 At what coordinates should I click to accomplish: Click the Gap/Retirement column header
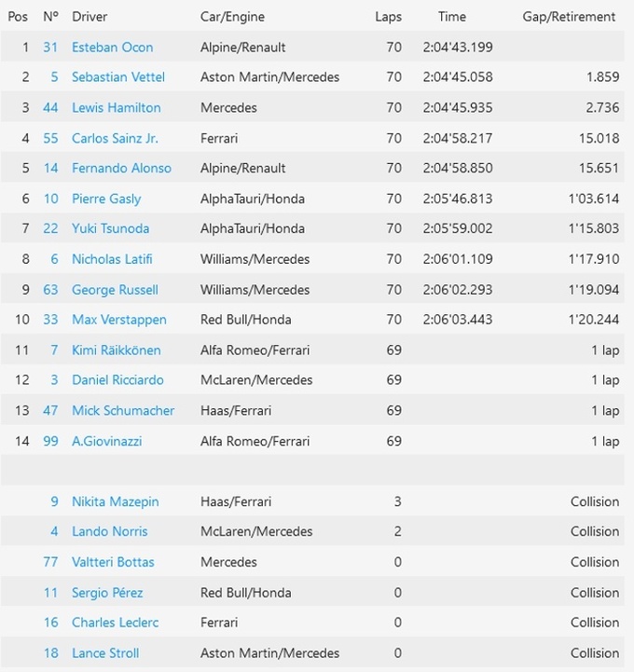(569, 17)
